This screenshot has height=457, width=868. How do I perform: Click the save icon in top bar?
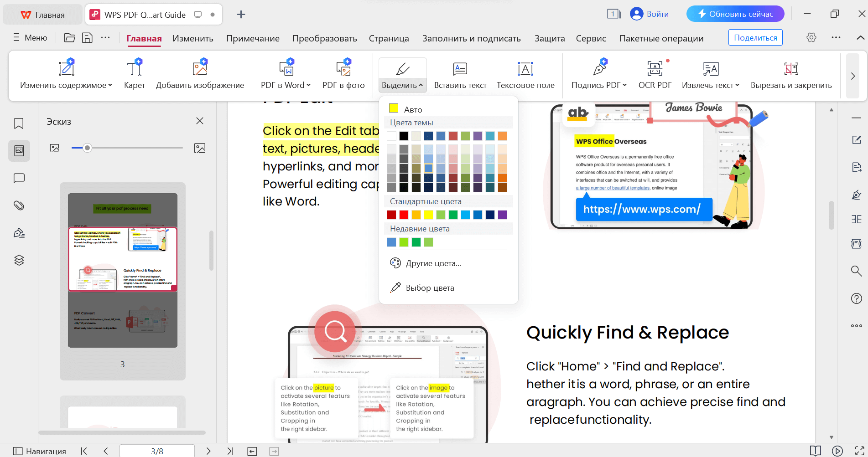[x=87, y=38]
